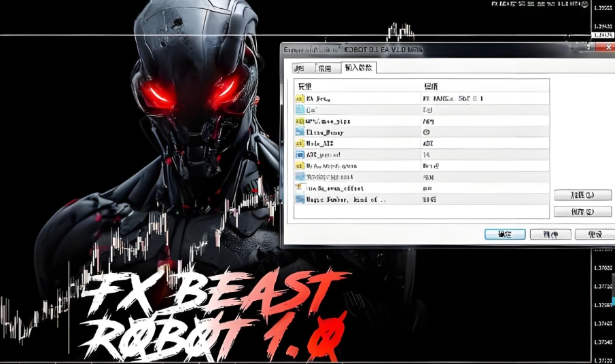Click the icon beside the Magic Number row
Image resolution: width=615 pixels, height=364 pixels.
pyautogui.click(x=300, y=200)
